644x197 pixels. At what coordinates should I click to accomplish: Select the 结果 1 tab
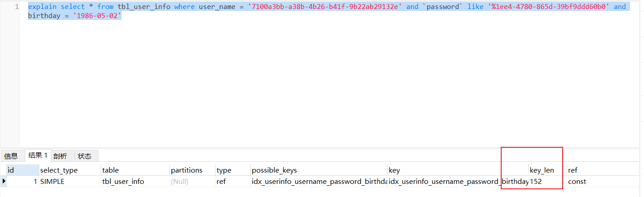[38, 155]
